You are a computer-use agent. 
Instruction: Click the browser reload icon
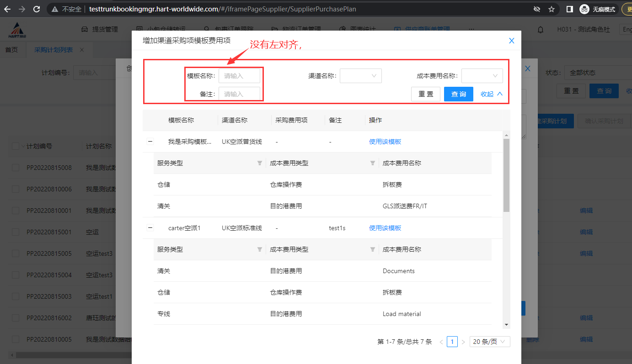point(37,9)
